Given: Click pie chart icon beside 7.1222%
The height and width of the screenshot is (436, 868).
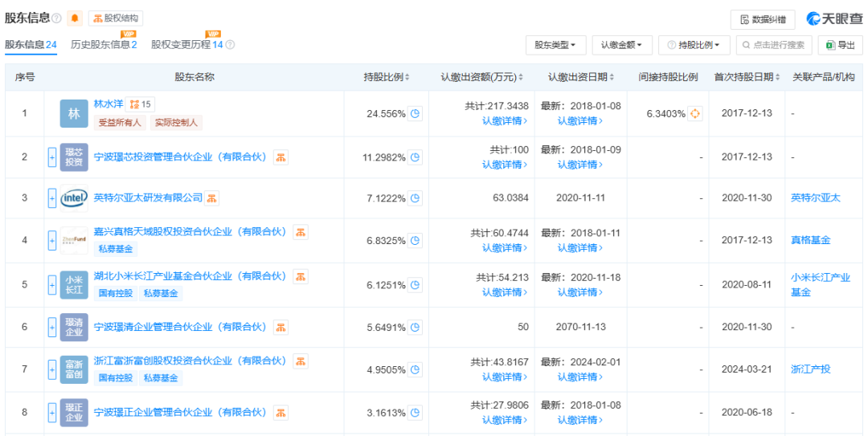Looking at the screenshot, I should click(x=416, y=198).
